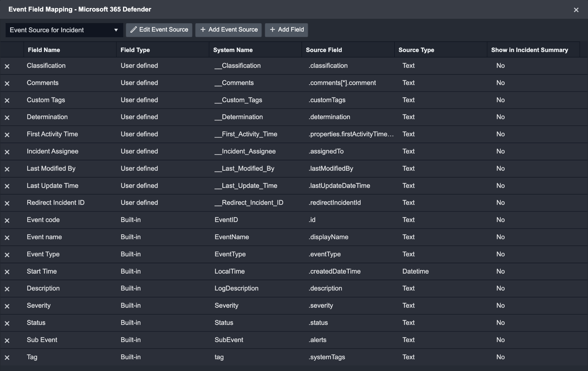
Task: Delete the Sub Event field row
Action: click(x=7, y=341)
